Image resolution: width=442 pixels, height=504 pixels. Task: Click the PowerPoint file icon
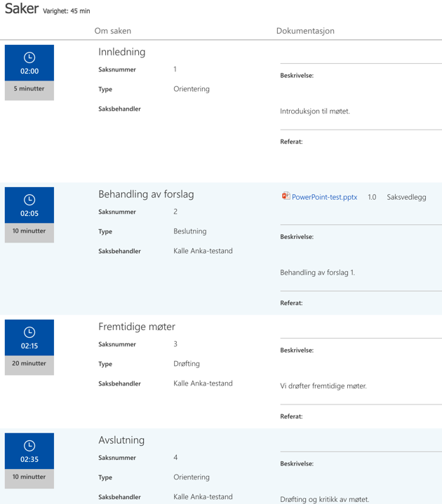pos(286,196)
